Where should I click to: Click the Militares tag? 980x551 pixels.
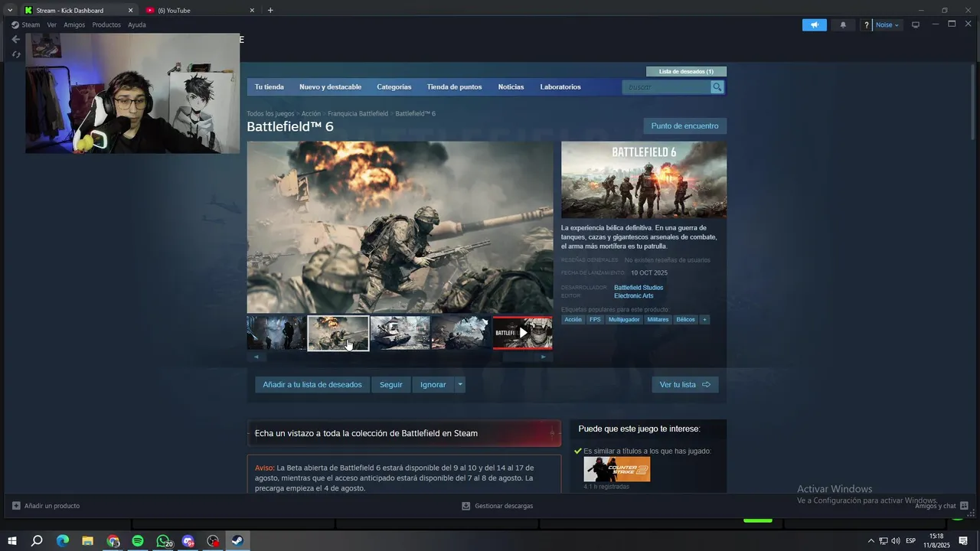(x=658, y=319)
